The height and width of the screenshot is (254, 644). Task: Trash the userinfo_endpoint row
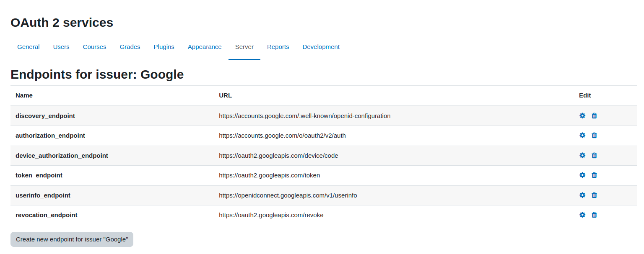pyautogui.click(x=594, y=195)
